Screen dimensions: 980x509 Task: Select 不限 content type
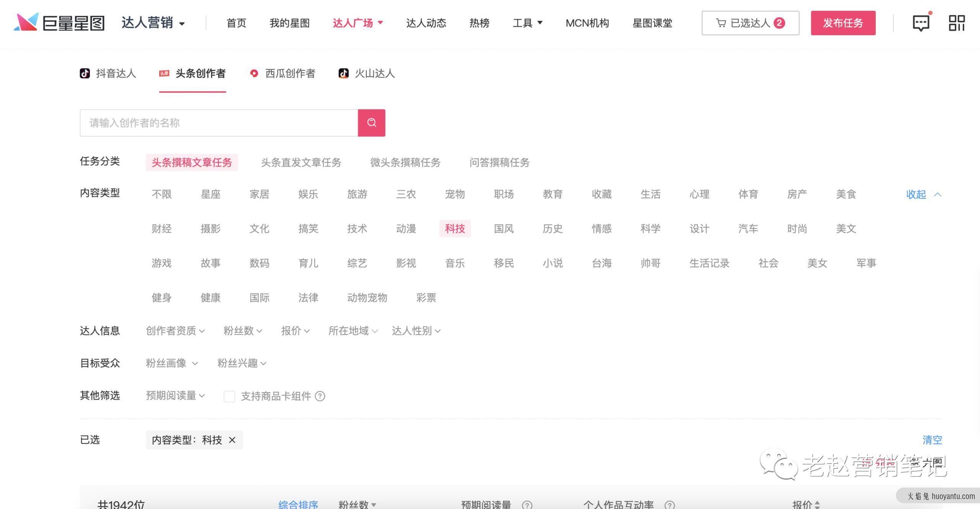click(162, 194)
